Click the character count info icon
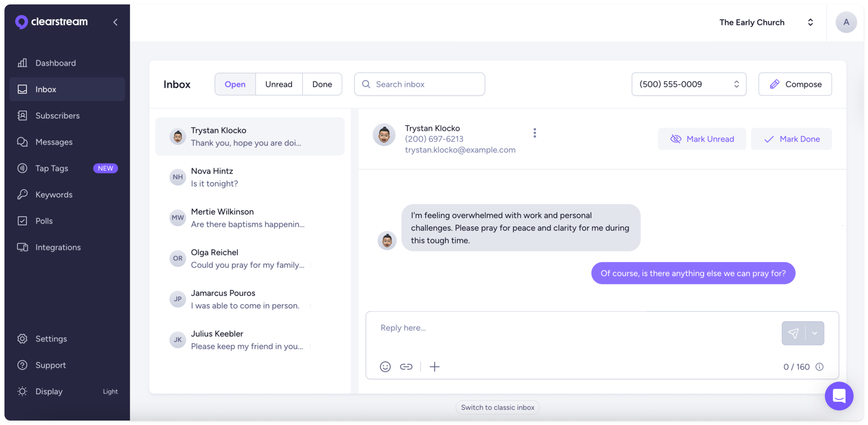Viewport: 868px width, 425px height. pos(819,367)
